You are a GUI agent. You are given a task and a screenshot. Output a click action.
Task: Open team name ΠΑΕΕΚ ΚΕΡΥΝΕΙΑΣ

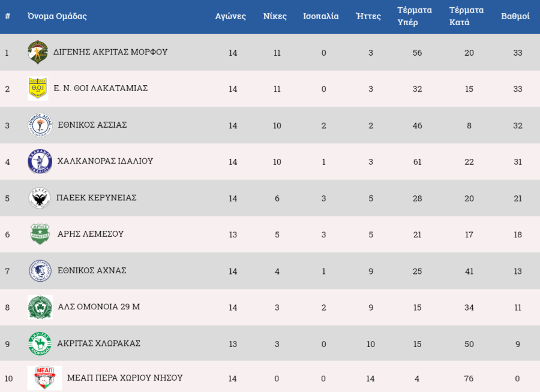click(x=97, y=198)
